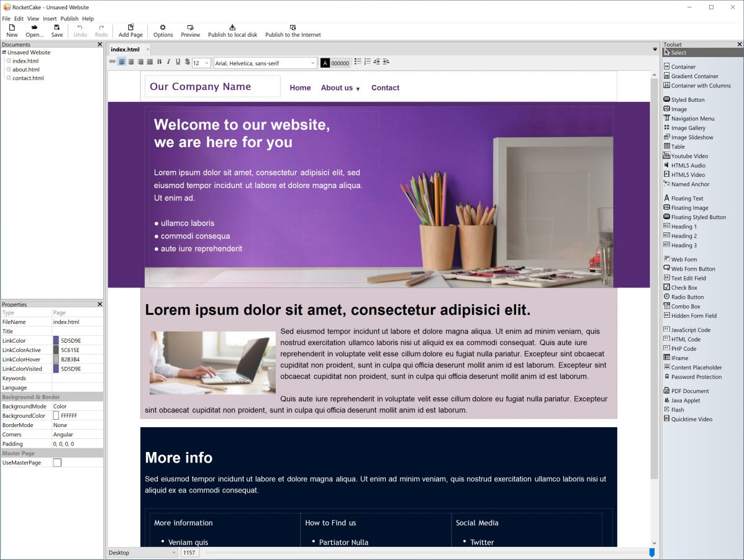Select the Check Box element in Toolset

pos(684,287)
